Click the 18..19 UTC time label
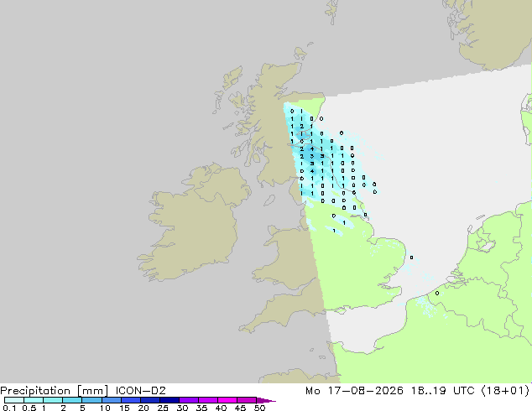The width and height of the screenshot is (532, 411). [442, 391]
